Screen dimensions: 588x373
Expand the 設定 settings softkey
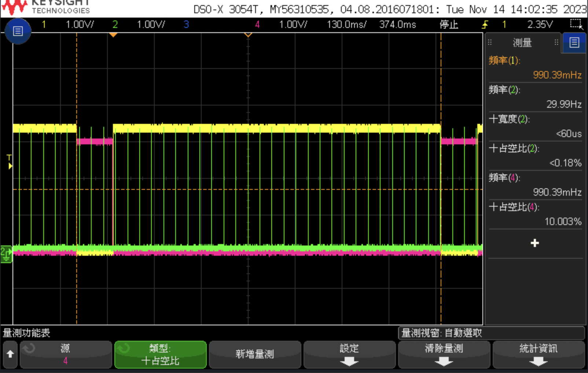click(x=349, y=354)
